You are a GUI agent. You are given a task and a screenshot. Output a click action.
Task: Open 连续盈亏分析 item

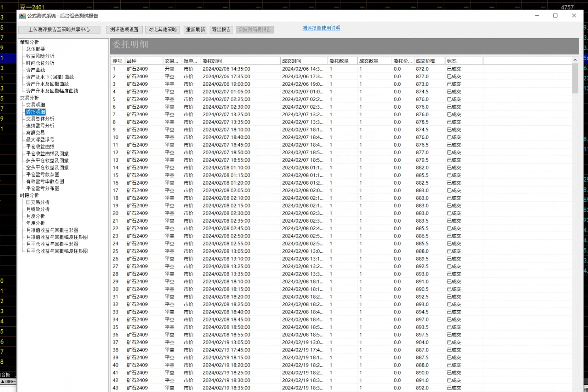pyautogui.click(x=40, y=126)
